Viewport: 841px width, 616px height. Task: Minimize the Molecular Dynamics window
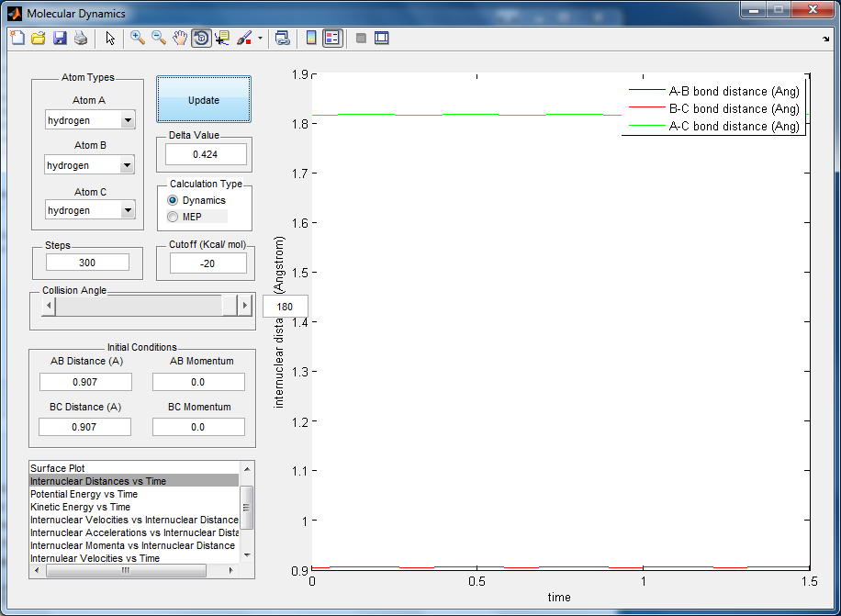click(754, 10)
